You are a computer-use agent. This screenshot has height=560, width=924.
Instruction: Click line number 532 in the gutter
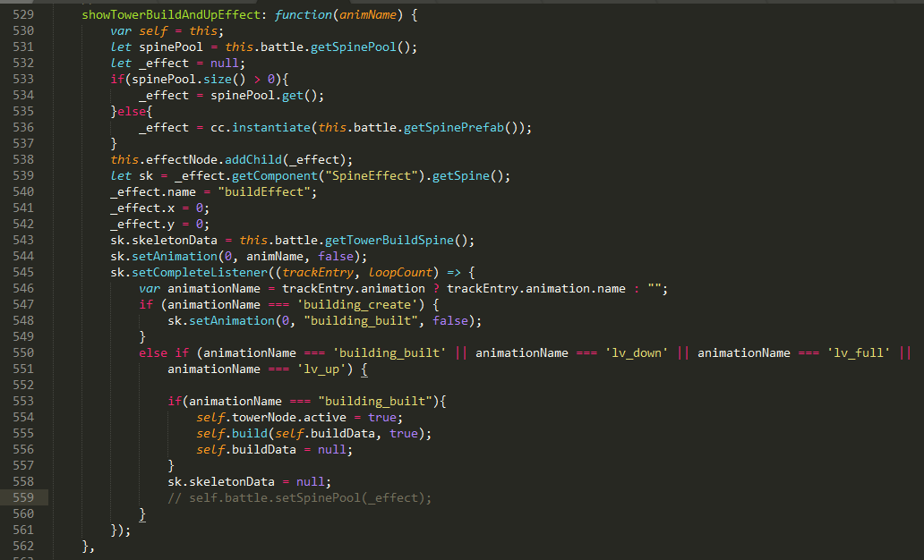23,63
